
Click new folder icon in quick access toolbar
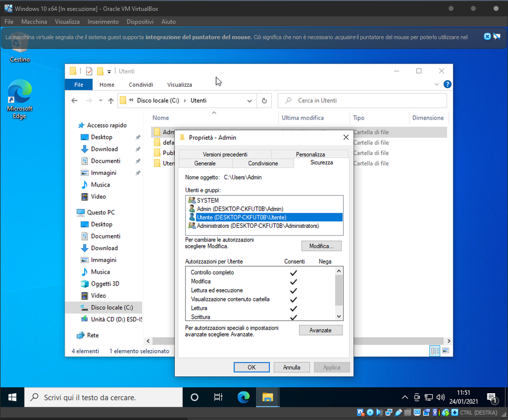pos(100,71)
